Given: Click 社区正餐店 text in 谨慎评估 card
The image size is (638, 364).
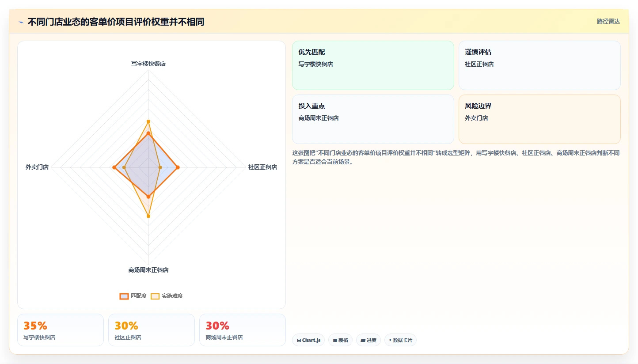Looking at the screenshot, I should click(x=479, y=64).
